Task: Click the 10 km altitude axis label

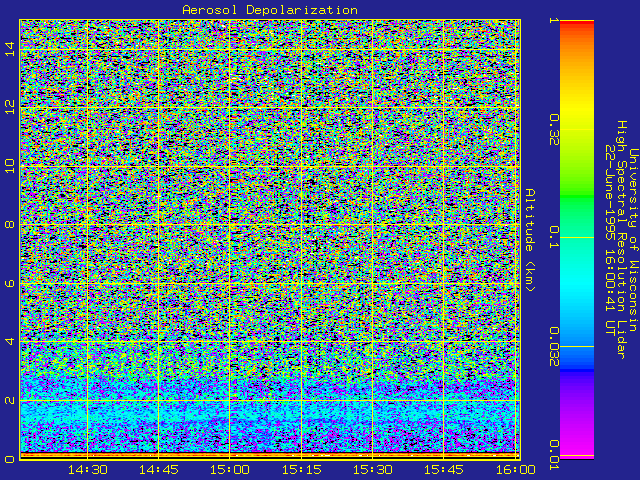Action: (9, 166)
